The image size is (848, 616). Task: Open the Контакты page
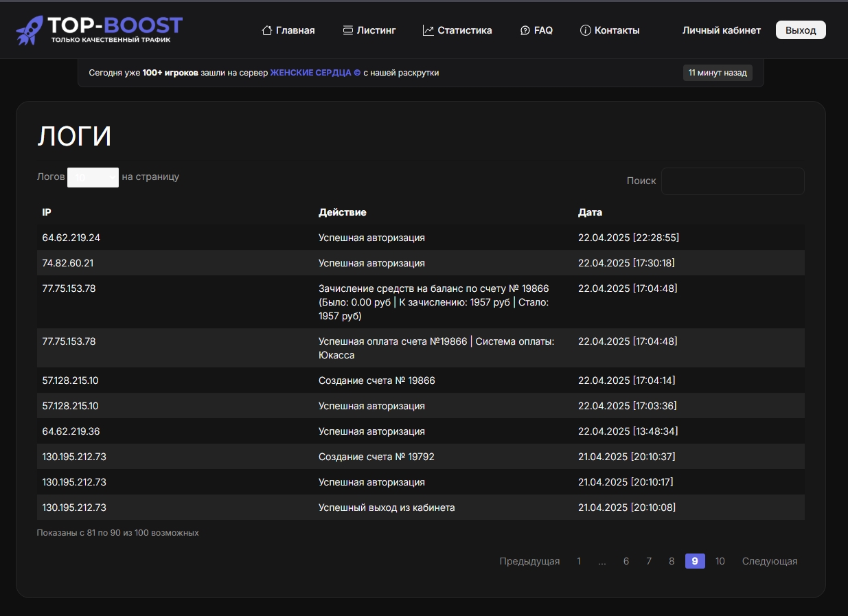(x=617, y=30)
